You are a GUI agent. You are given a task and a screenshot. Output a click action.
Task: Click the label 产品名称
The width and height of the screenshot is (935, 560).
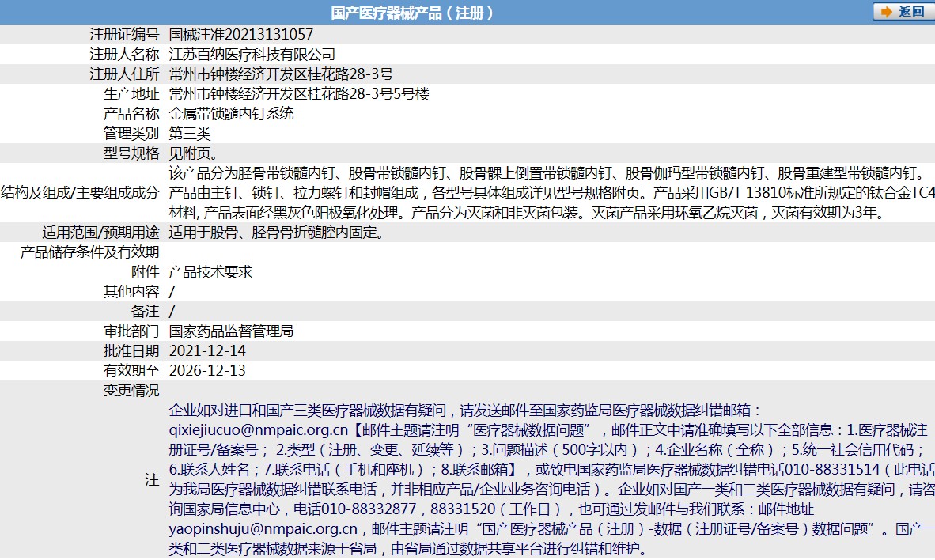click(132, 113)
